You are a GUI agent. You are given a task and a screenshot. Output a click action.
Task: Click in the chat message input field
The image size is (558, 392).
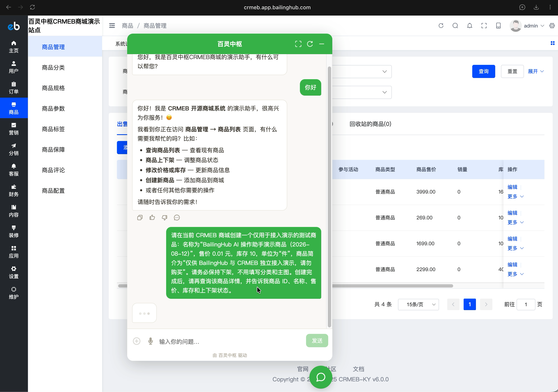click(230, 342)
